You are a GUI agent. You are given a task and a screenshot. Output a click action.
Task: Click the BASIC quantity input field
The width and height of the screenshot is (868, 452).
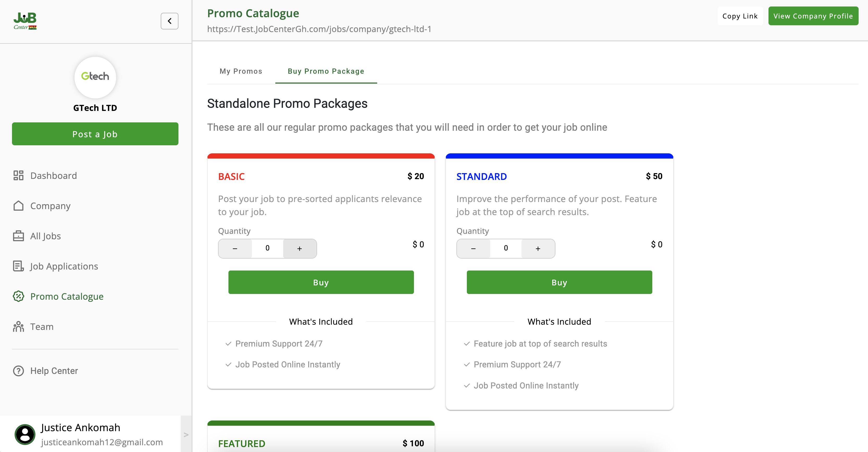[268, 248]
